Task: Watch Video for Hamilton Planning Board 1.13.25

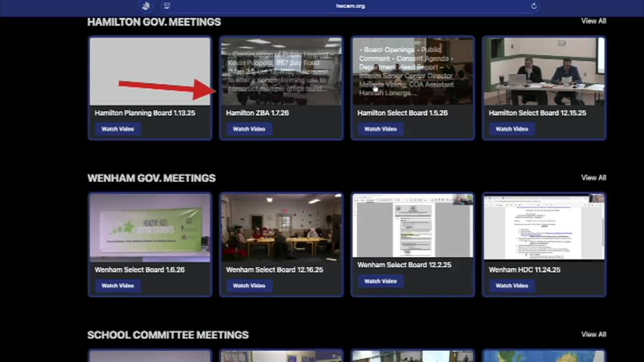Action: pos(117,129)
